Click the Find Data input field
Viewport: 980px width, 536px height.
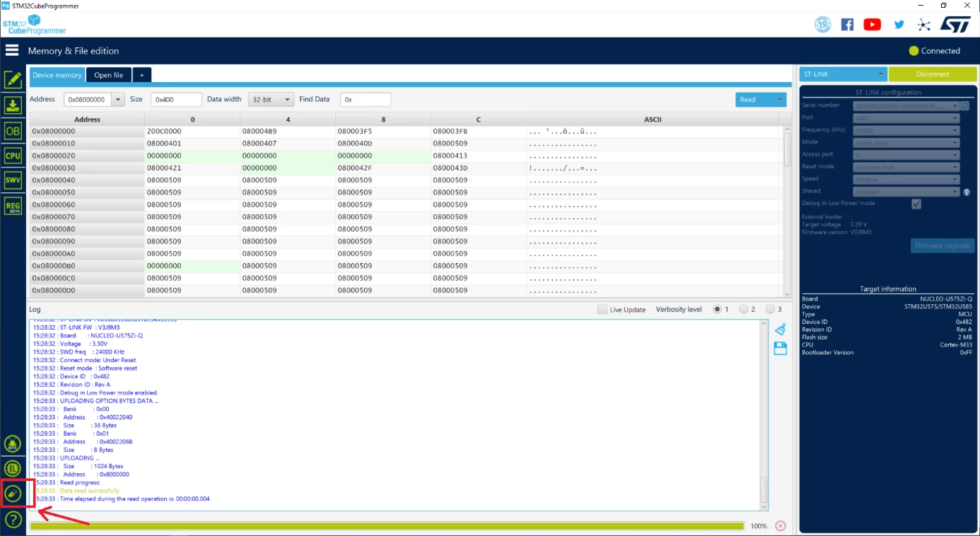(366, 100)
